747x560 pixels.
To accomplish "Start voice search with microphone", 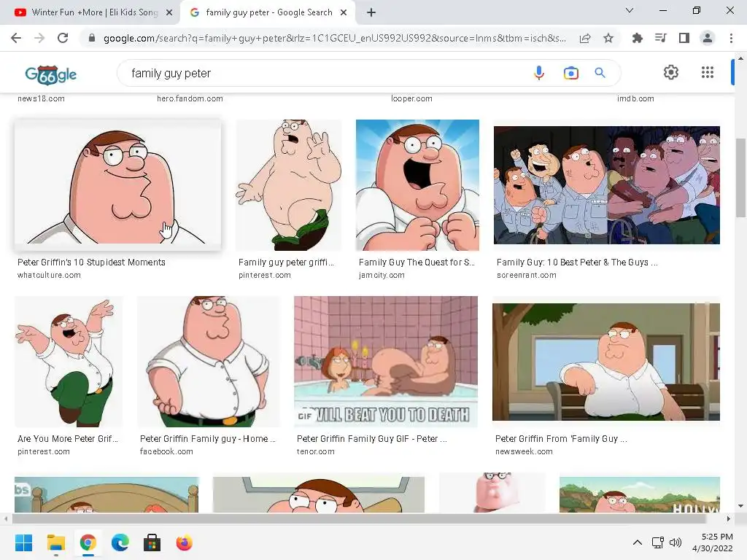I will 539,73.
